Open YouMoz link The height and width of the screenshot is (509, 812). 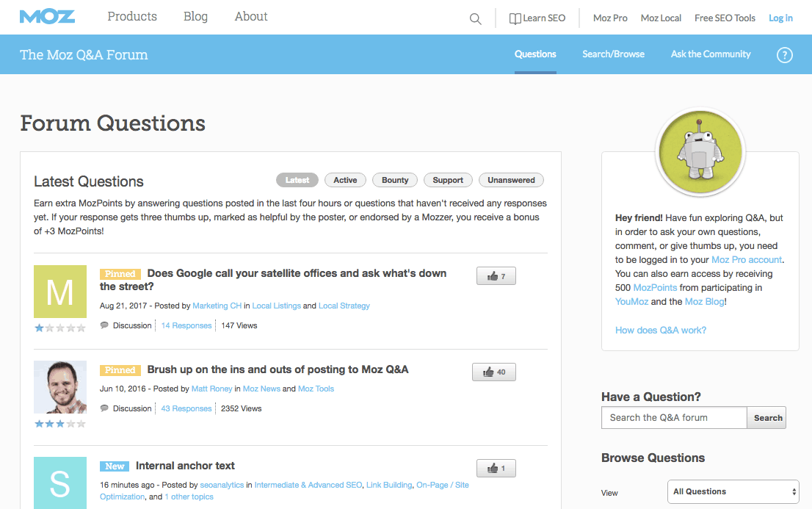[x=632, y=302]
